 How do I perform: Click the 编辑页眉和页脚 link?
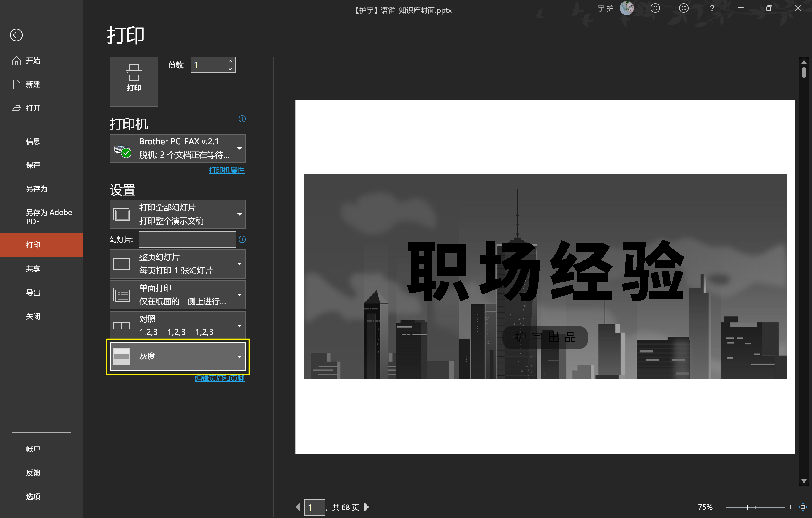[x=219, y=378]
